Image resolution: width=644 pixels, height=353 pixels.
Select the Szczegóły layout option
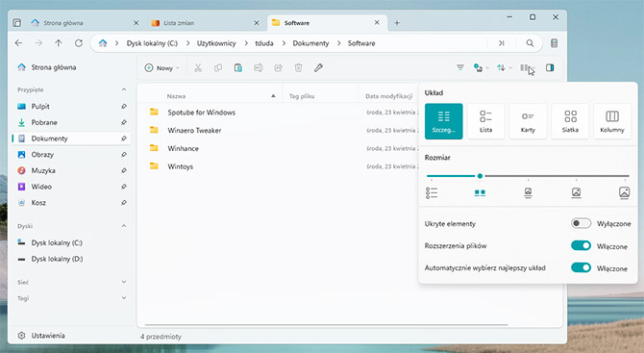click(443, 121)
